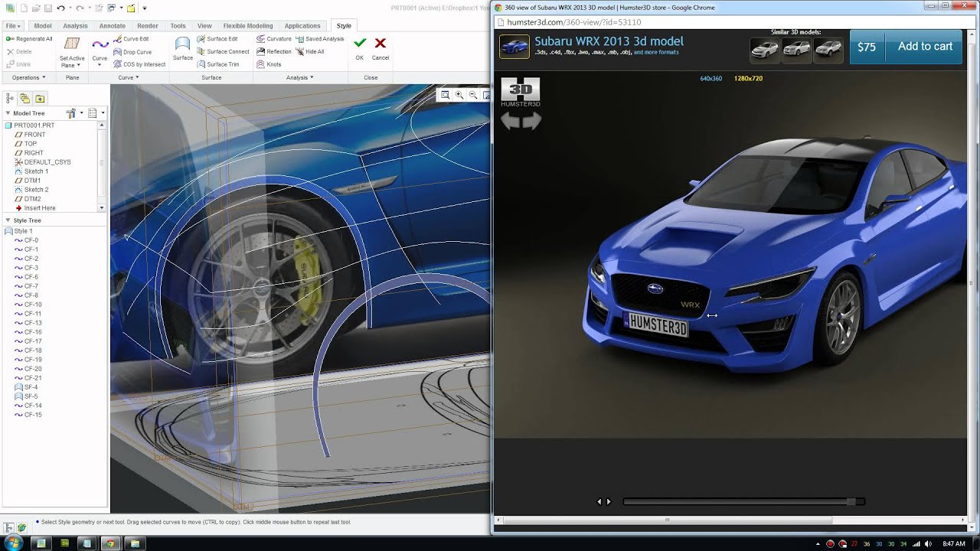Expand the Curve group dropdown
This screenshot has width=980, height=551.
128,77
